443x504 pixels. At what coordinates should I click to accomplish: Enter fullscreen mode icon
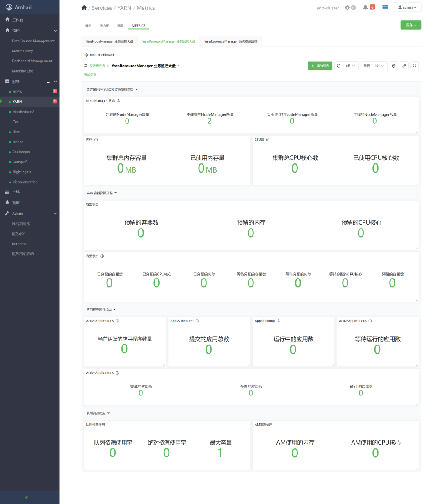click(x=414, y=66)
